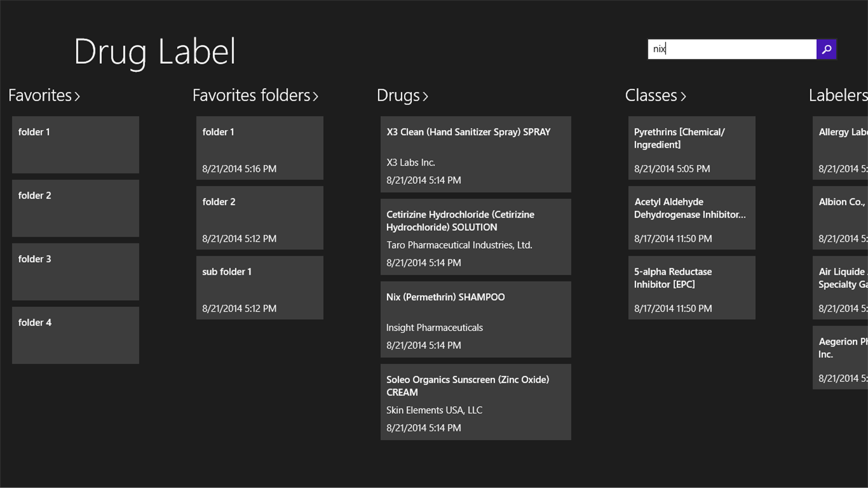Expand the Favorites folders section header
Screen dimensions: 868x488
tap(255, 95)
